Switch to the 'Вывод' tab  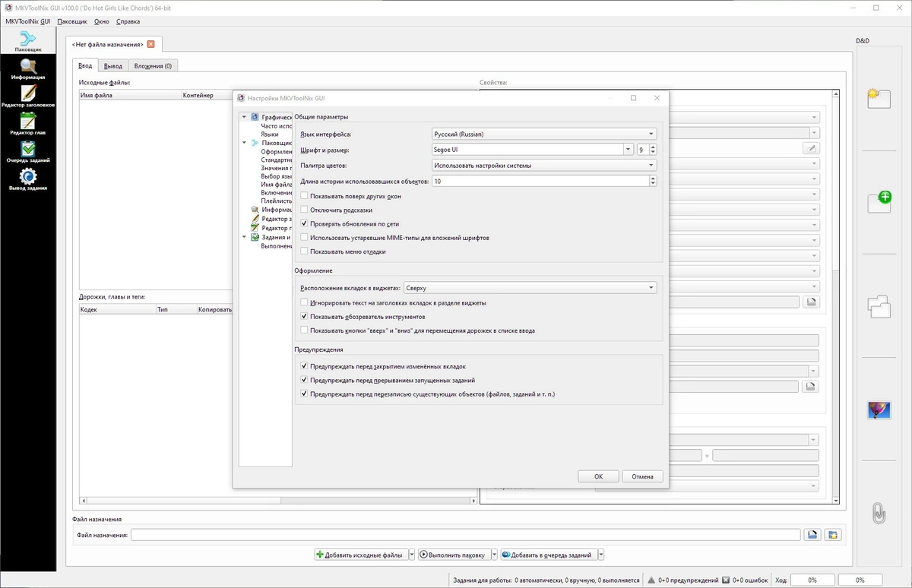[113, 66]
